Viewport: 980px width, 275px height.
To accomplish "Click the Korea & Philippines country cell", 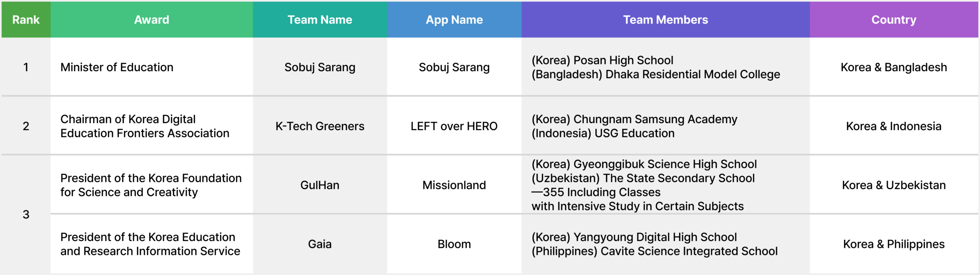I will point(894,244).
